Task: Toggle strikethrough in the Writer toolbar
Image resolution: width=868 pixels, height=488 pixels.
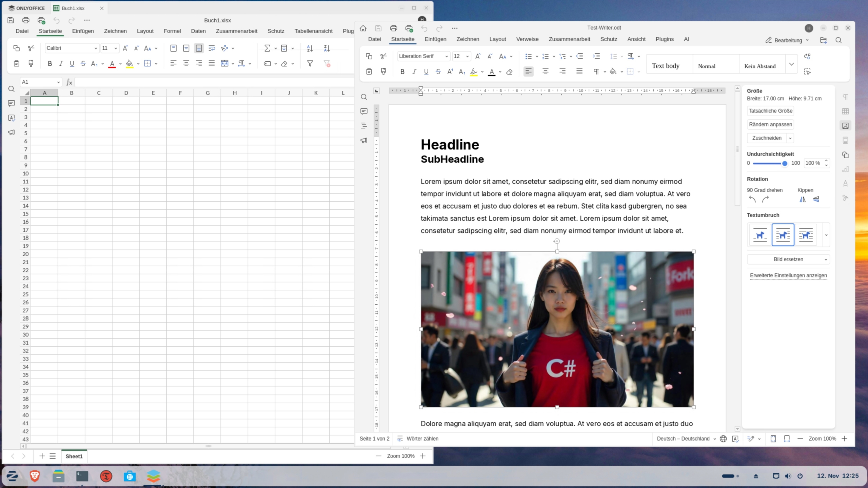Action: pos(438,72)
